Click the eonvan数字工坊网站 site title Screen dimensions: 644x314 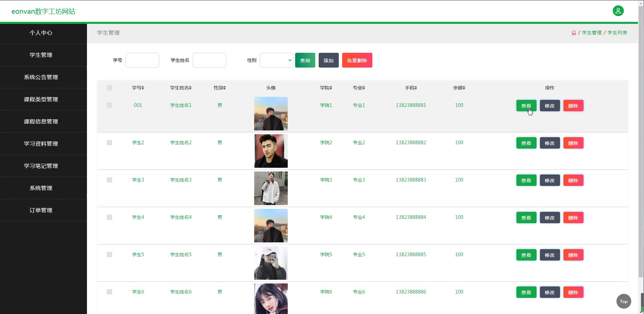(x=43, y=11)
